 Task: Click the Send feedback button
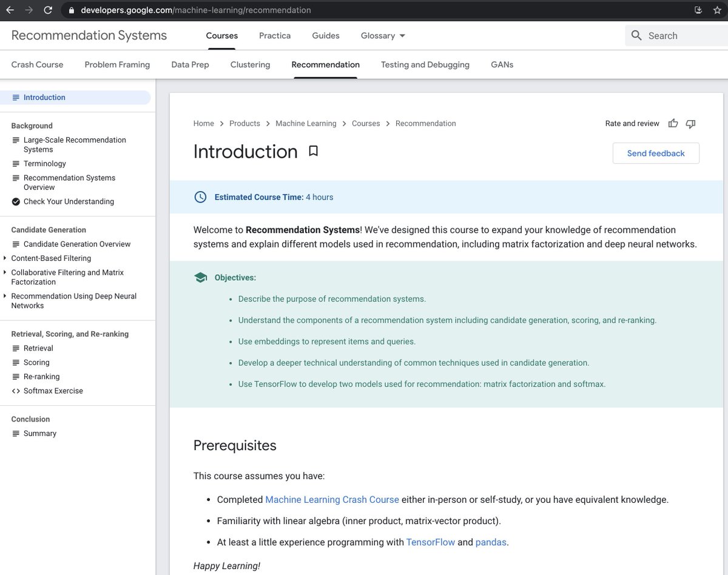point(656,153)
